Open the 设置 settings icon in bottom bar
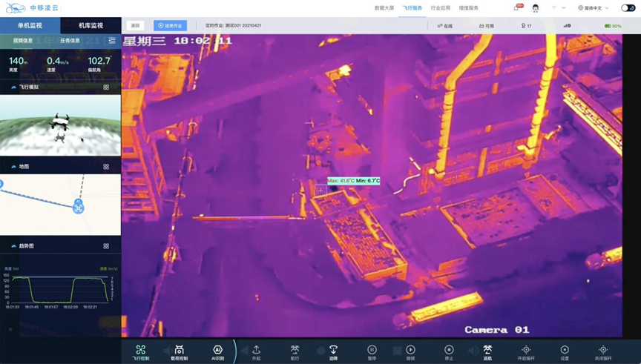This screenshot has height=364, width=641. [565, 352]
